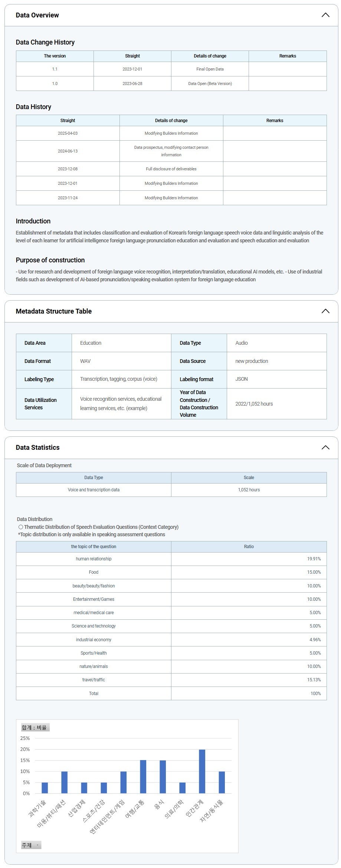Select the 2025-04-03 date cell
341x868 pixels.
[68, 133]
